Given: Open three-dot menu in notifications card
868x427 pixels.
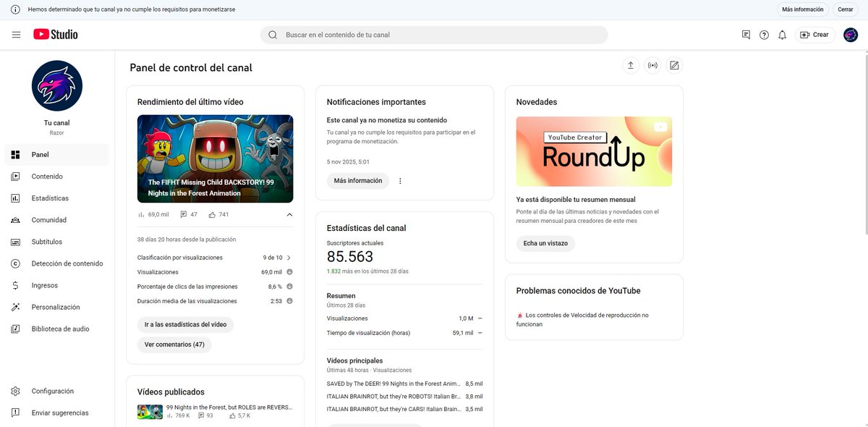Looking at the screenshot, I should 400,181.
